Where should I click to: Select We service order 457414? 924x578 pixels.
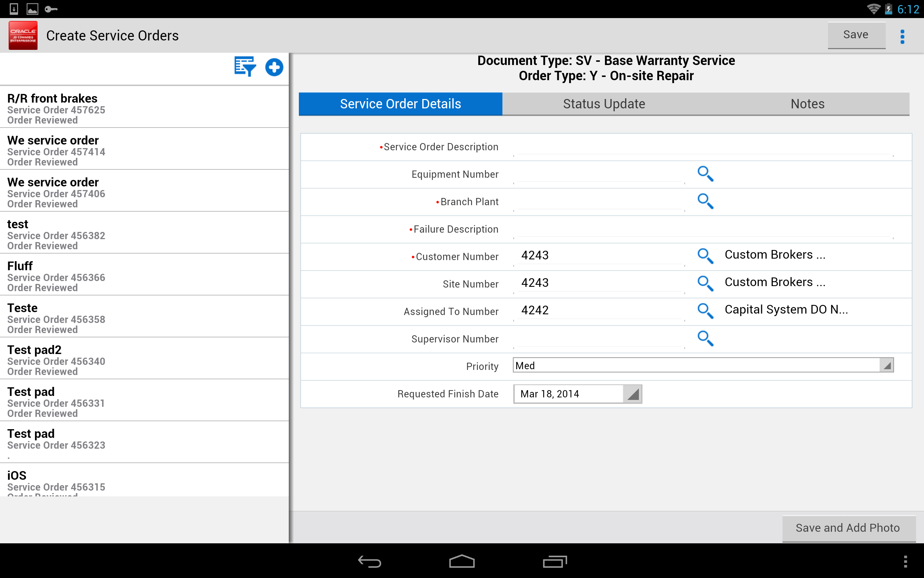(144, 149)
